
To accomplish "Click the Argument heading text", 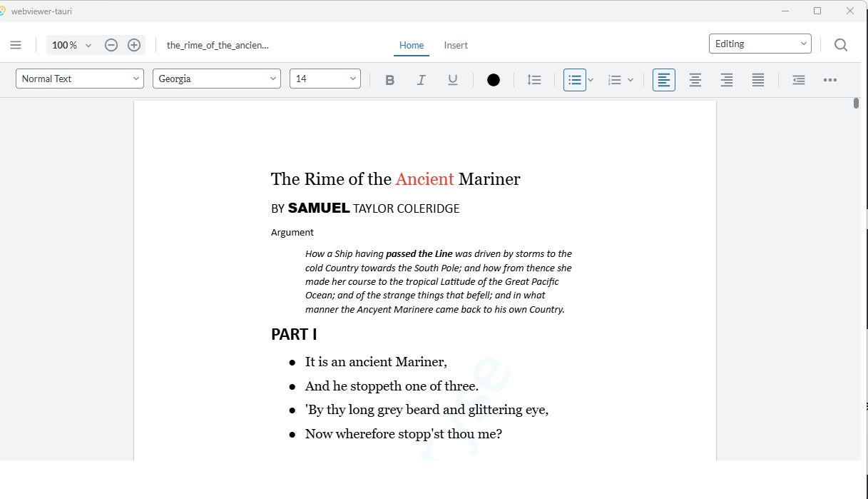I will pos(292,233).
